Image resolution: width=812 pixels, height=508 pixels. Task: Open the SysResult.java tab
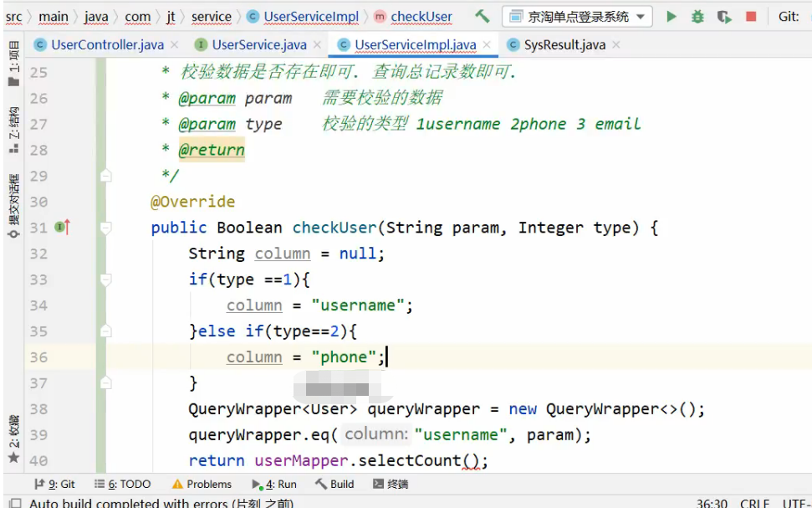click(x=564, y=45)
